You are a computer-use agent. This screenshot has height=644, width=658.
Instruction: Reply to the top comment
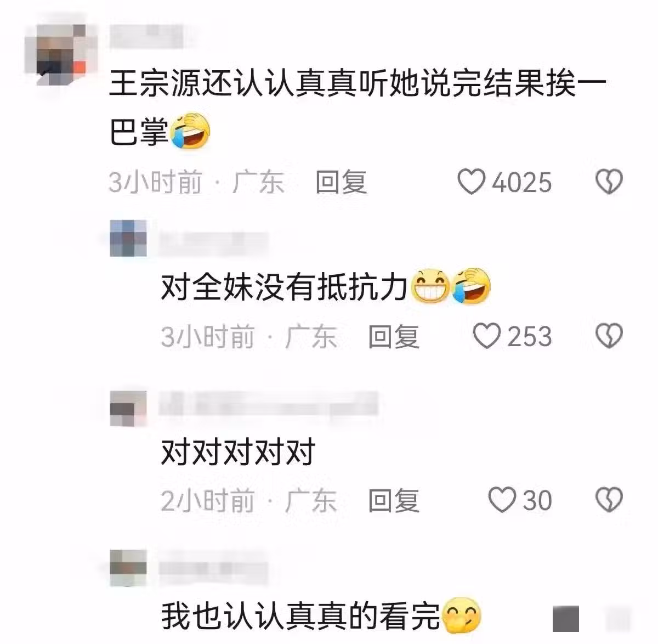(x=341, y=182)
